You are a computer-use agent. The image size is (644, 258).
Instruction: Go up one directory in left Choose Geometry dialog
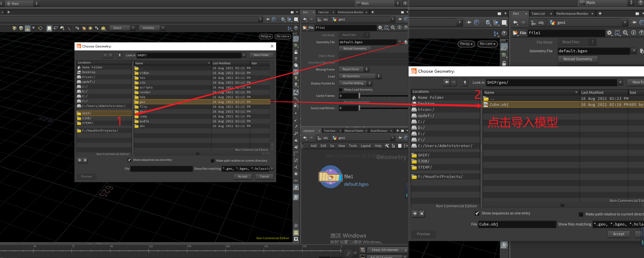coord(120,55)
